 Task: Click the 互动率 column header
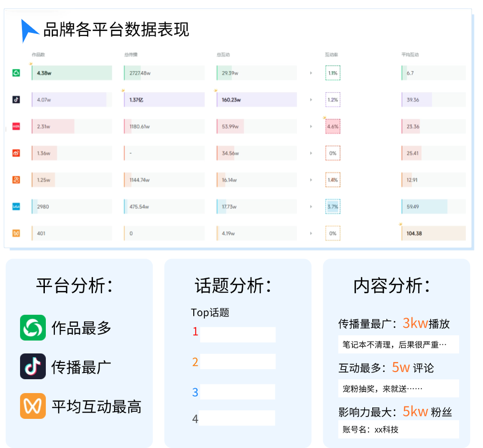tap(331, 54)
